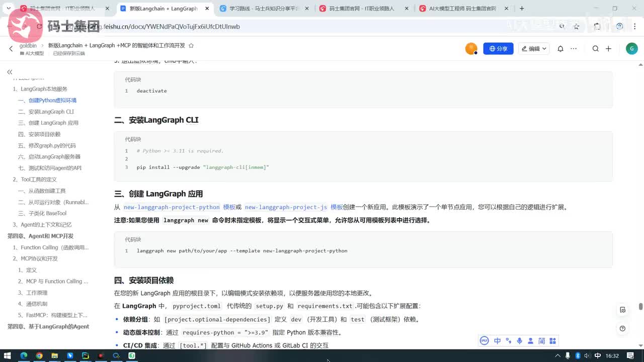The image size is (644, 362).
Task: Open the iFLY toolbox grid icon
Action: point(552,341)
